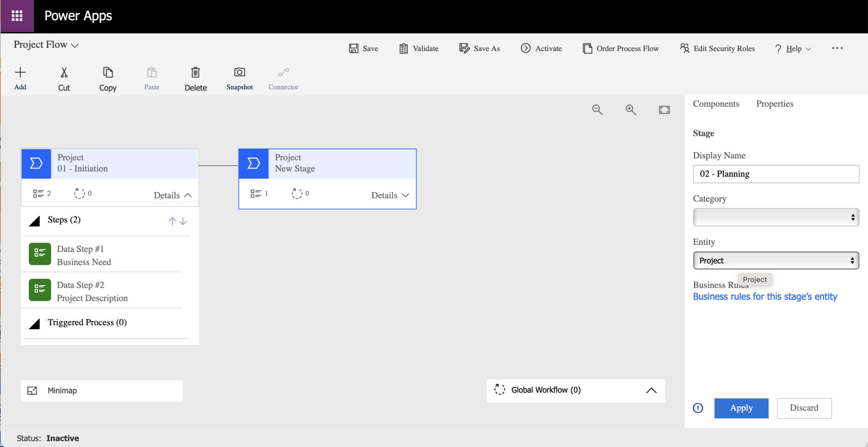Viewport: 868px width, 447px height.
Task: Click the Copy toolbar icon
Action: tap(108, 72)
